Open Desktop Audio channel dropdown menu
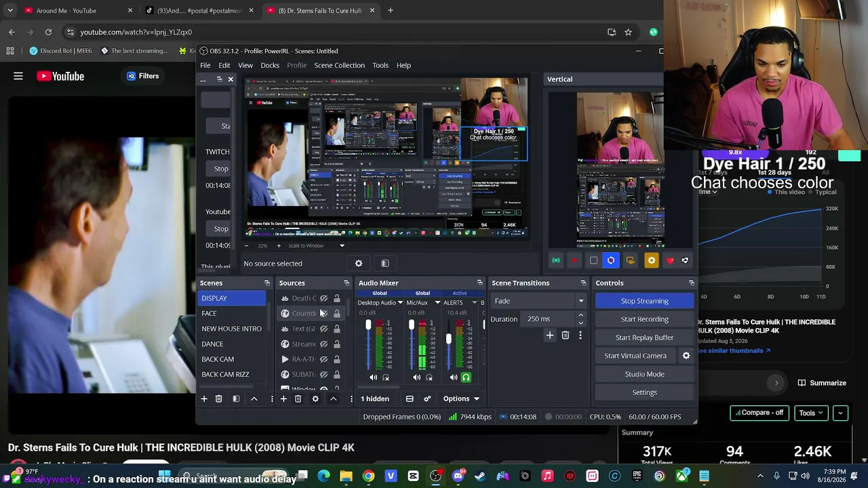The width and height of the screenshot is (868, 488). (x=400, y=302)
